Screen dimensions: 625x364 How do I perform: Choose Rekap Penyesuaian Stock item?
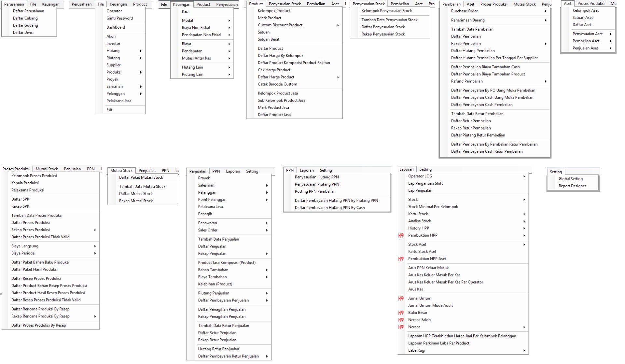383,34
